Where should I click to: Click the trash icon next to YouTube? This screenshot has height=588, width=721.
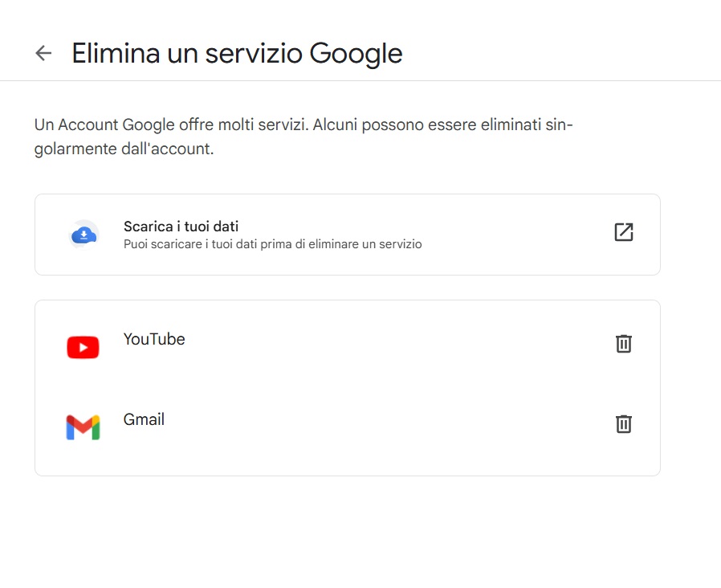click(x=624, y=344)
